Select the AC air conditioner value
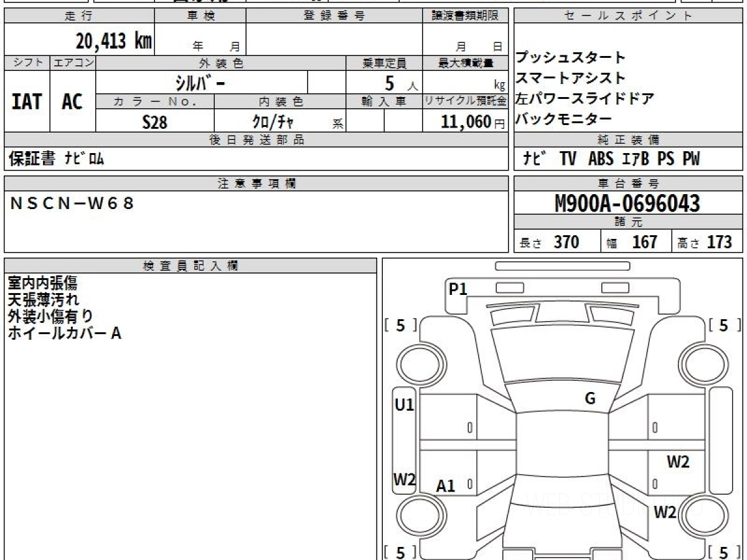747x560 pixels. (72, 101)
